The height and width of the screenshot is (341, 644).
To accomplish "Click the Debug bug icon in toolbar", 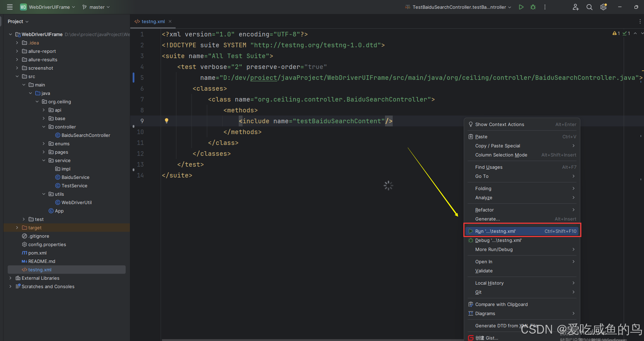I will [533, 7].
